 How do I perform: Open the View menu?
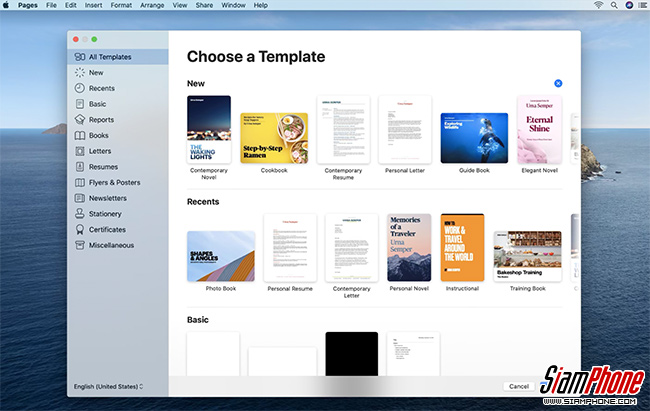click(180, 5)
